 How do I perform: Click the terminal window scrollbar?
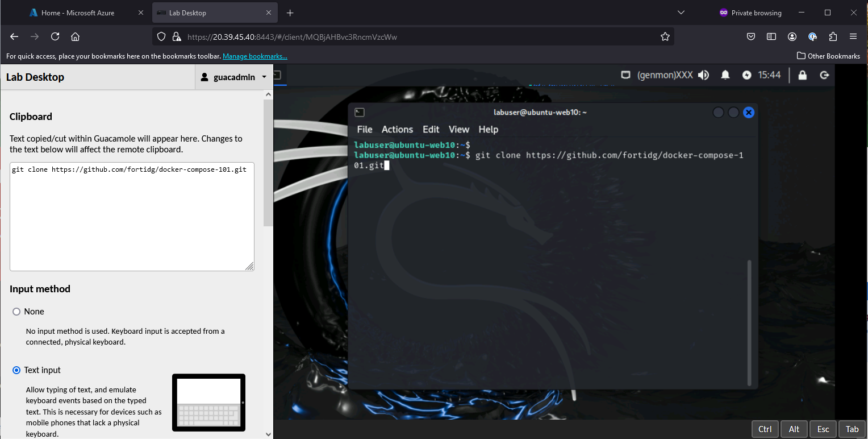[750, 322]
